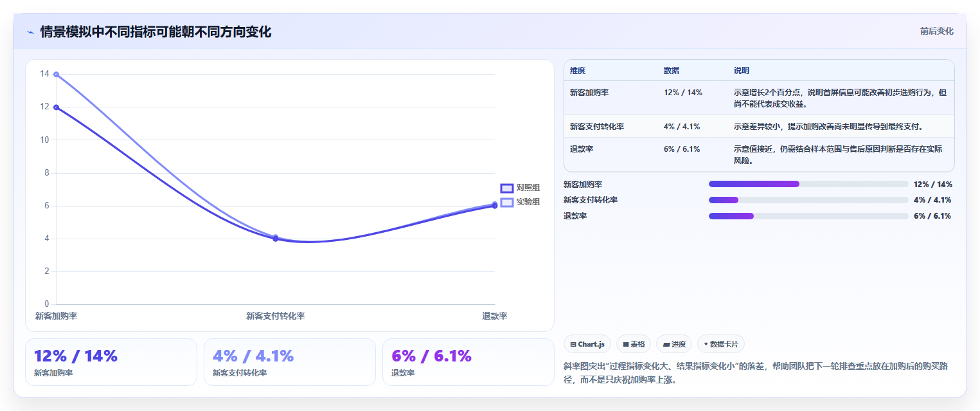Screen dimensions: 980x411
Task: Click 对照组 data point at 12
Action: 57,107
